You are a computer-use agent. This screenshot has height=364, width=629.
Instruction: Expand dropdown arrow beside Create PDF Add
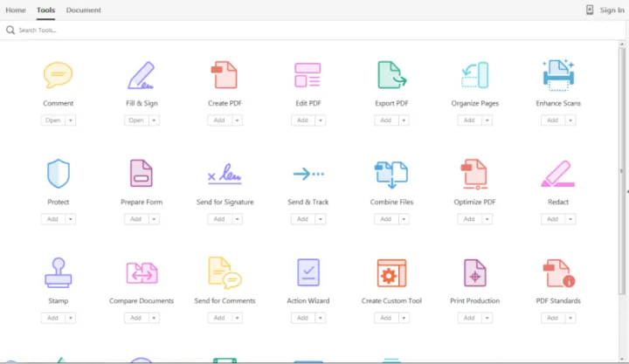pyautogui.click(x=236, y=120)
